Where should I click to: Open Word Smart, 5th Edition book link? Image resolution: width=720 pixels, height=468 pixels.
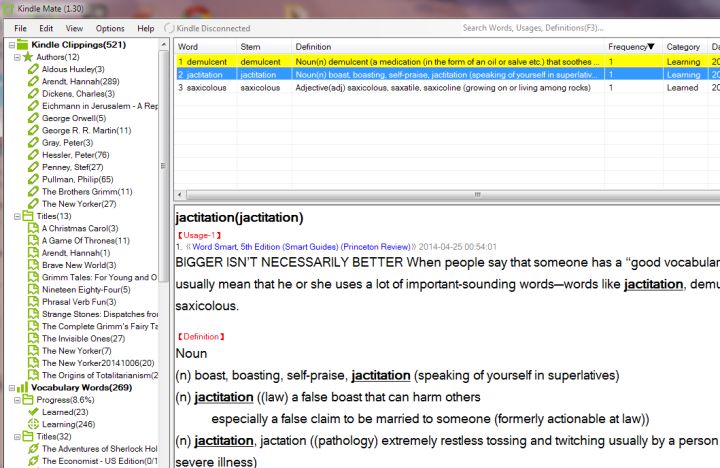point(301,247)
